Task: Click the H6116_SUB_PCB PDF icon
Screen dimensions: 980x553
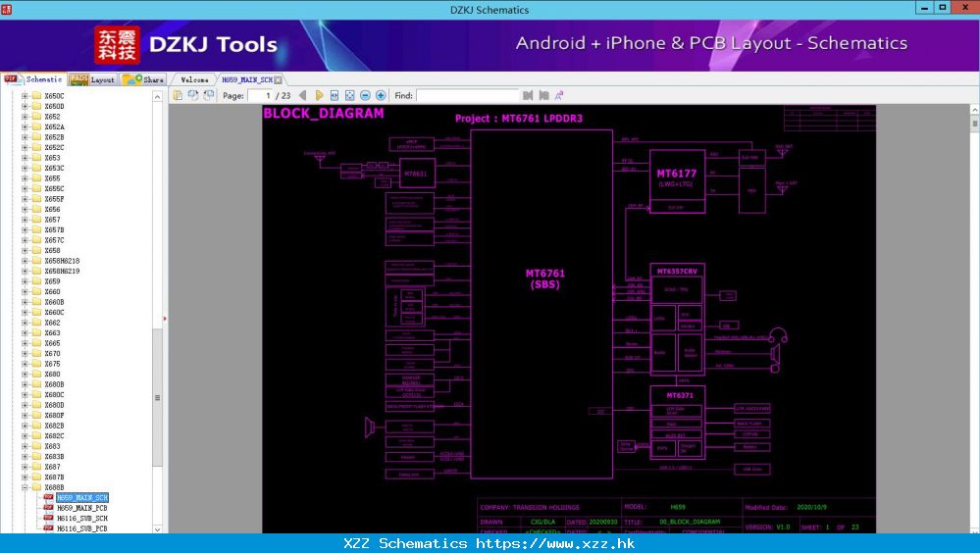Action: point(48,528)
